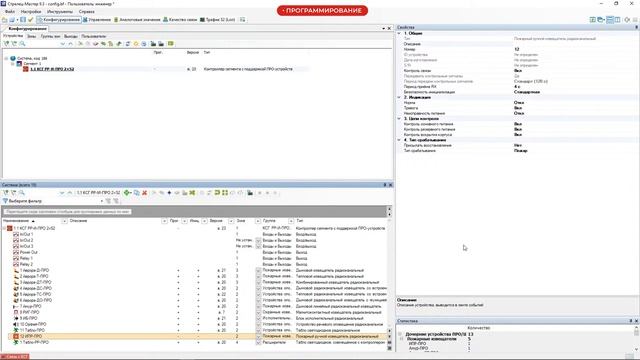Click the Система globe icon in tree

pyautogui.click(x=13, y=58)
